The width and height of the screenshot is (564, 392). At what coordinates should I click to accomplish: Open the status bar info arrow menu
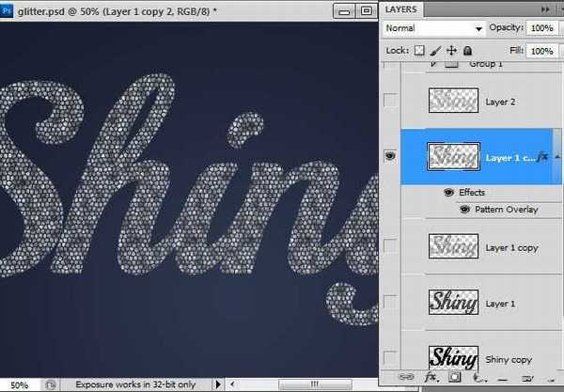pos(218,384)
